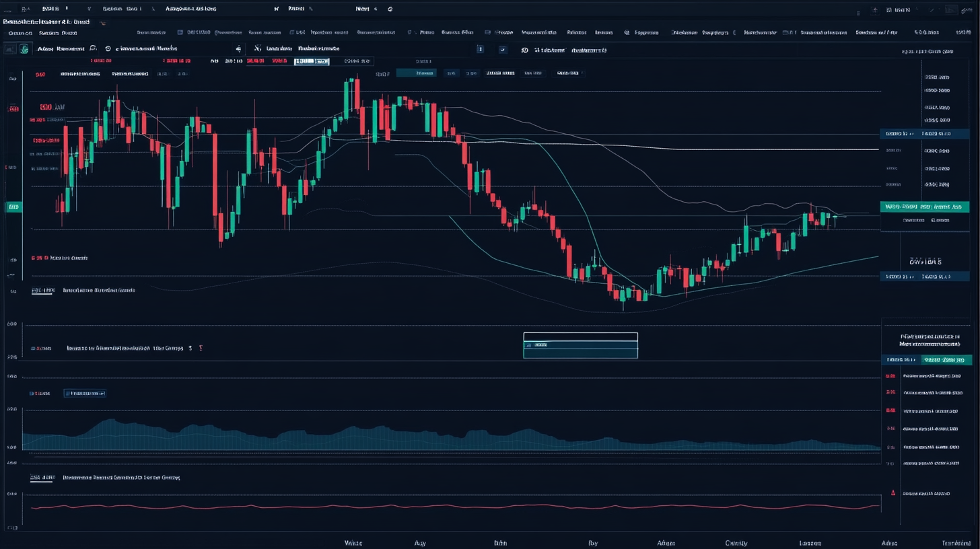Click the blue half of the right panel split button
The image size is (980, 549).
(x=901, y=360)
